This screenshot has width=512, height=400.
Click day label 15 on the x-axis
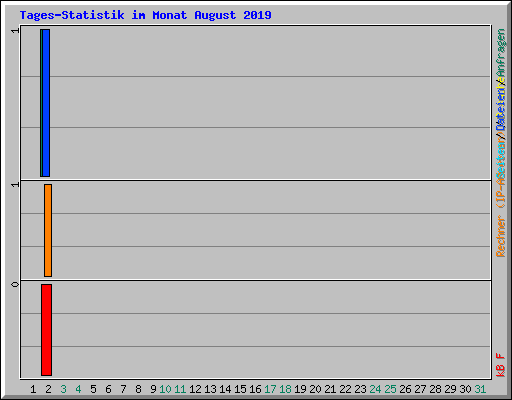pyautogui.click(x=240, y=389)
